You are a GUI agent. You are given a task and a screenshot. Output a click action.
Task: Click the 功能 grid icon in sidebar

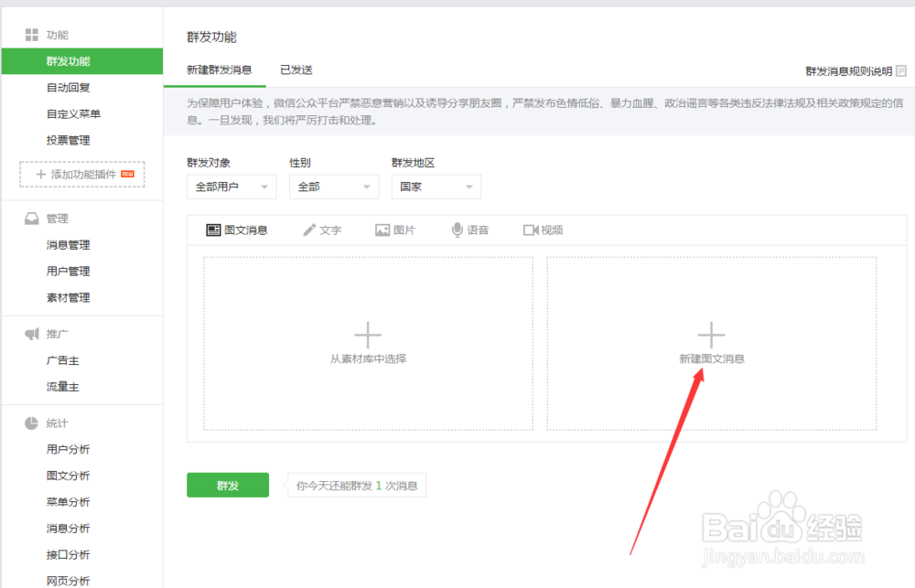tap(30, 35)
